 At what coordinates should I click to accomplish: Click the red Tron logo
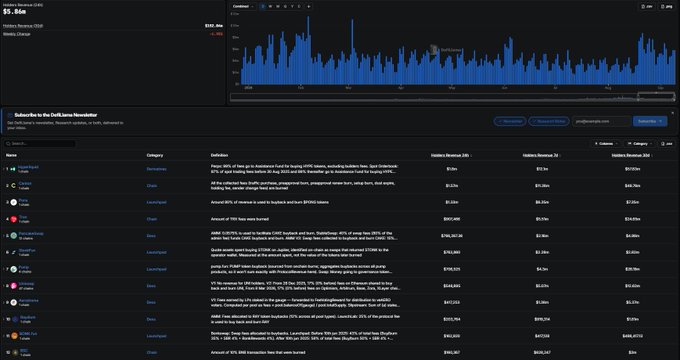pos(13,219)
